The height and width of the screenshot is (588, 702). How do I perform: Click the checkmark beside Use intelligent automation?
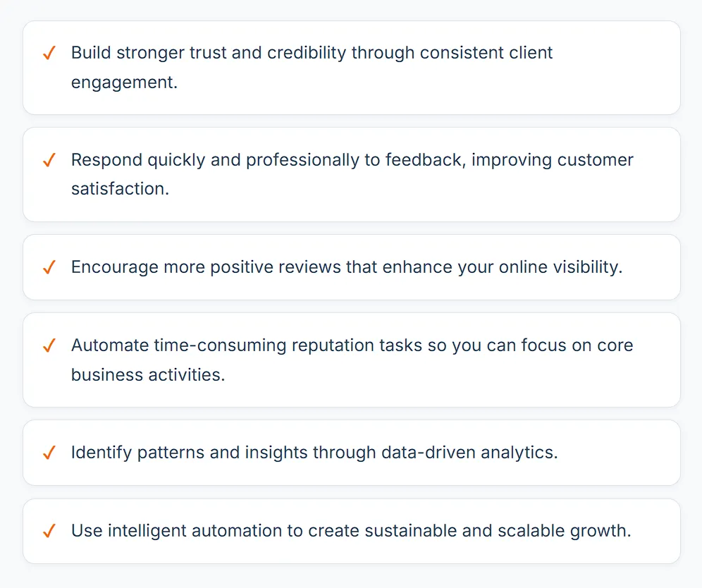click(49, 531)
